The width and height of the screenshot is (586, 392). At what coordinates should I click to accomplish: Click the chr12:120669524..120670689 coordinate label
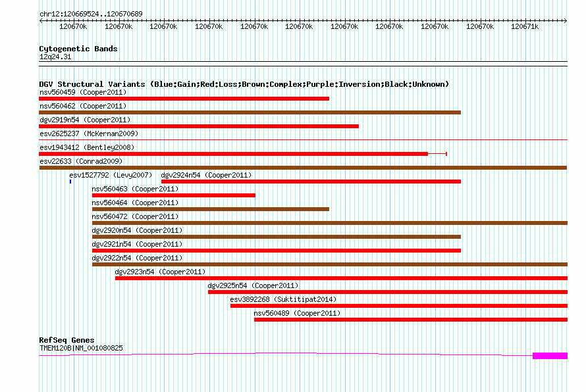point(91,14)
